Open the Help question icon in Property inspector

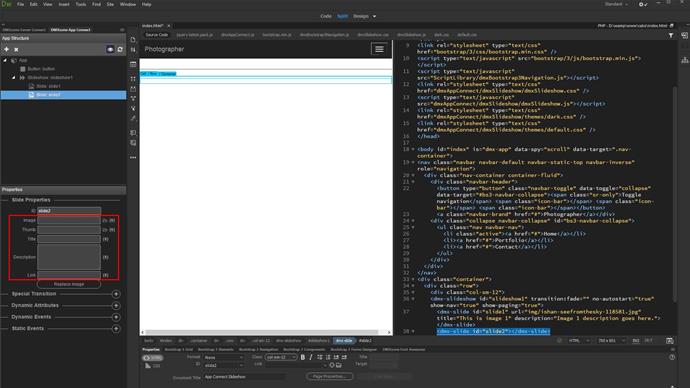point(672,357)
